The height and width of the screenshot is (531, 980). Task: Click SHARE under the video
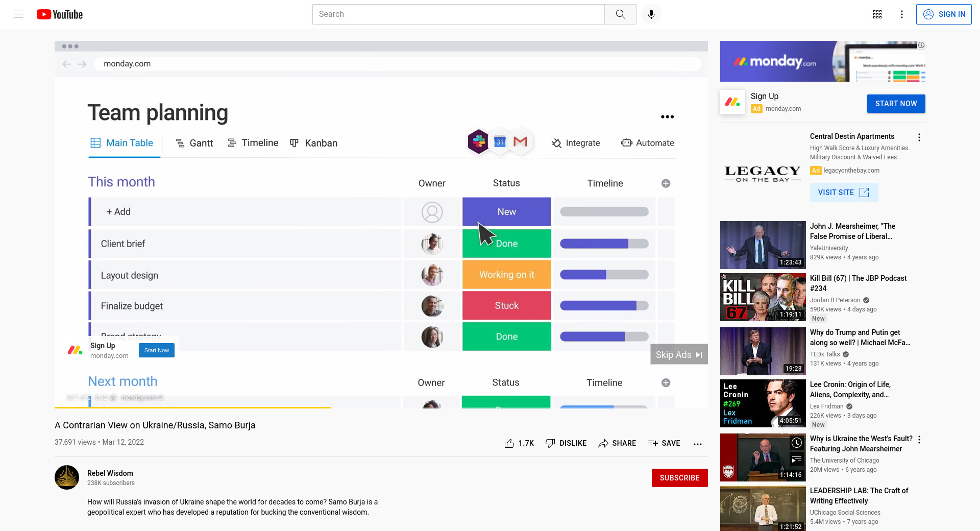tap(617, 443)
